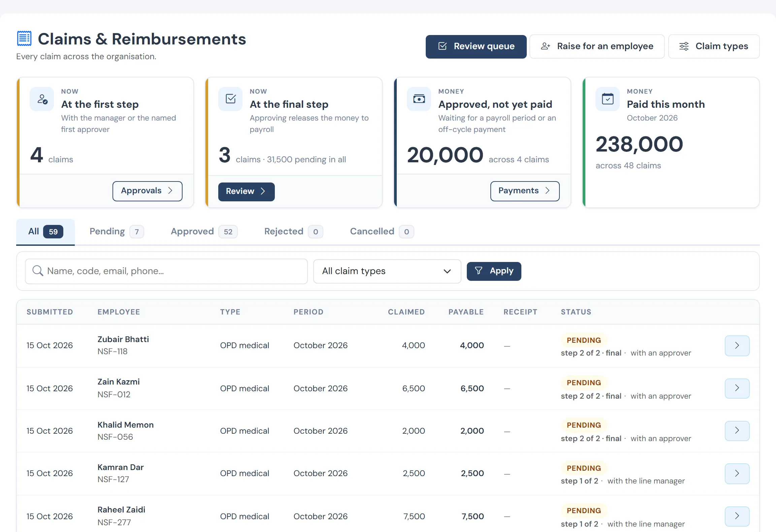Expand the All claim types dropdown

[387, 271]
